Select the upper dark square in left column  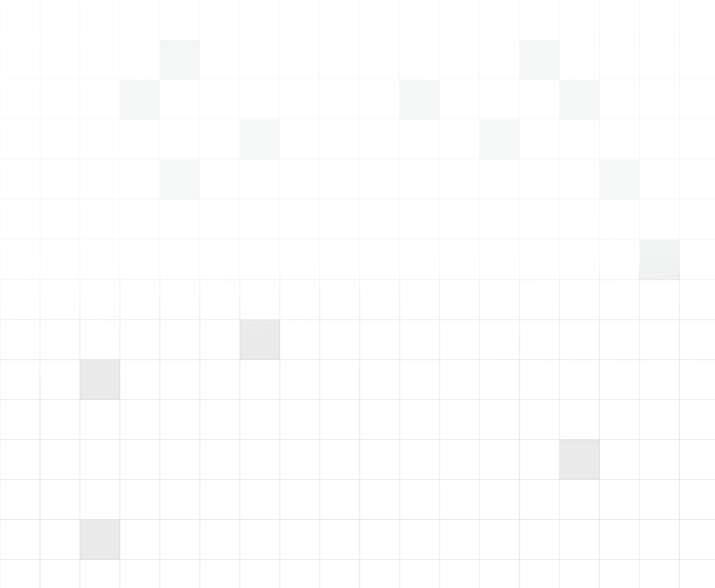100,380
